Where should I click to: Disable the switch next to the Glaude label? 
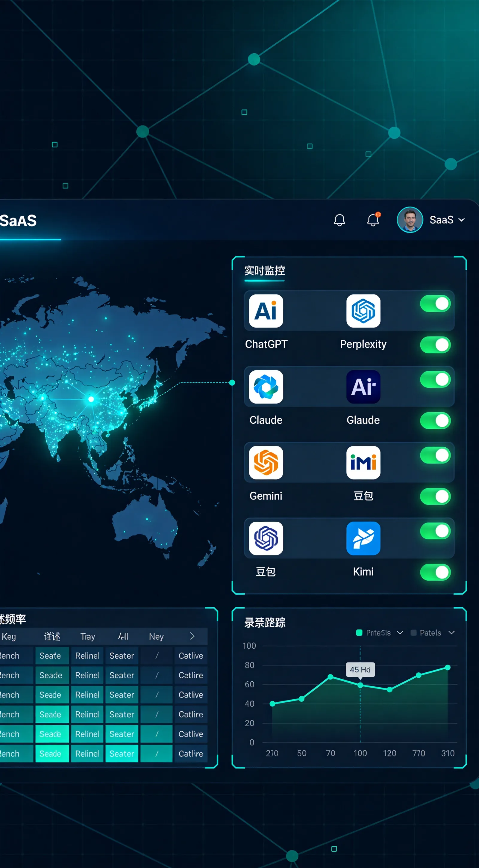point(435,421)
